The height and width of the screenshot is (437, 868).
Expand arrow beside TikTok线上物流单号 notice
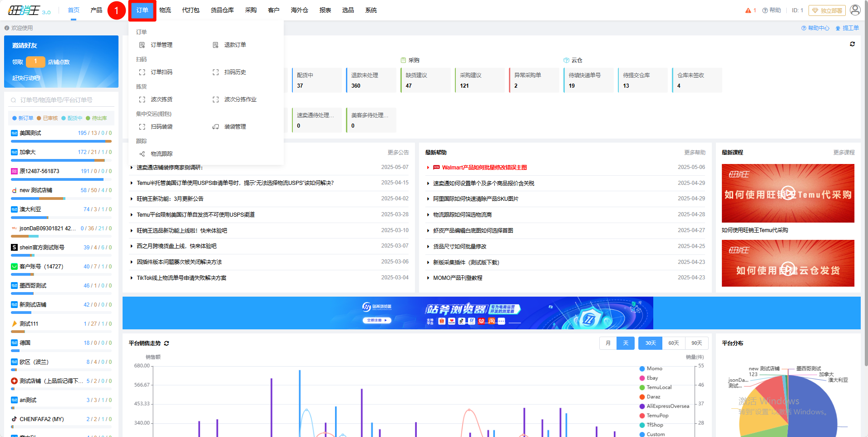pos(132,278)
